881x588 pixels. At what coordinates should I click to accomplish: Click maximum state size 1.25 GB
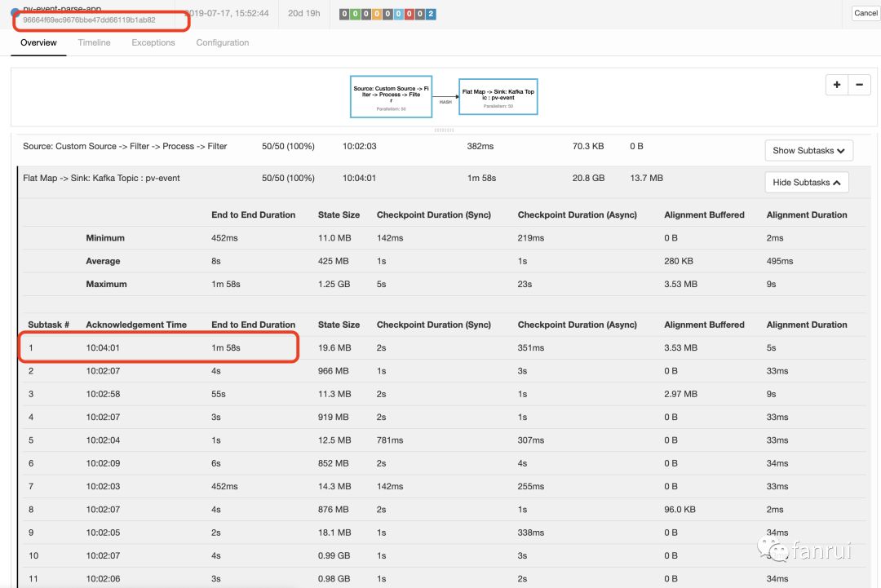334,284
